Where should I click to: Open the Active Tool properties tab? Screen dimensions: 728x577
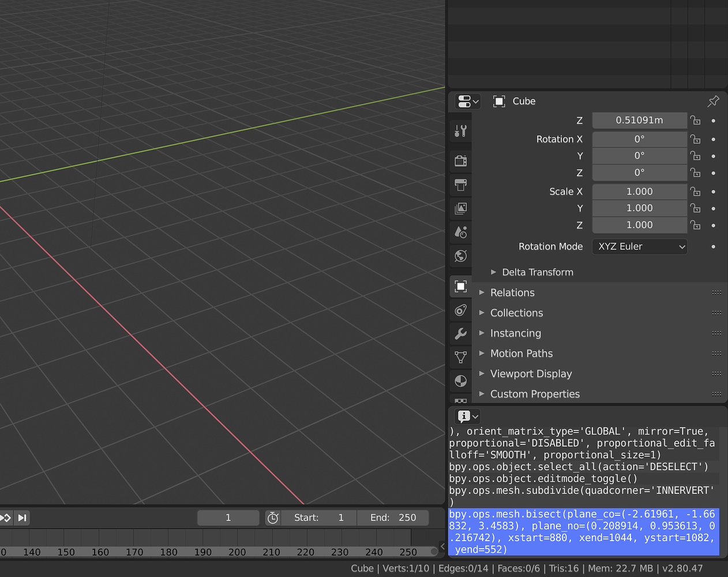460,130
